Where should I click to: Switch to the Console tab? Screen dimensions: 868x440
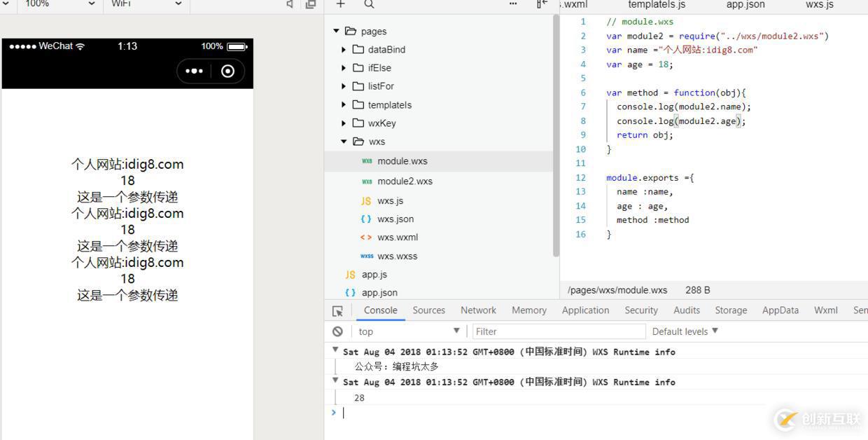click(380, 310)
